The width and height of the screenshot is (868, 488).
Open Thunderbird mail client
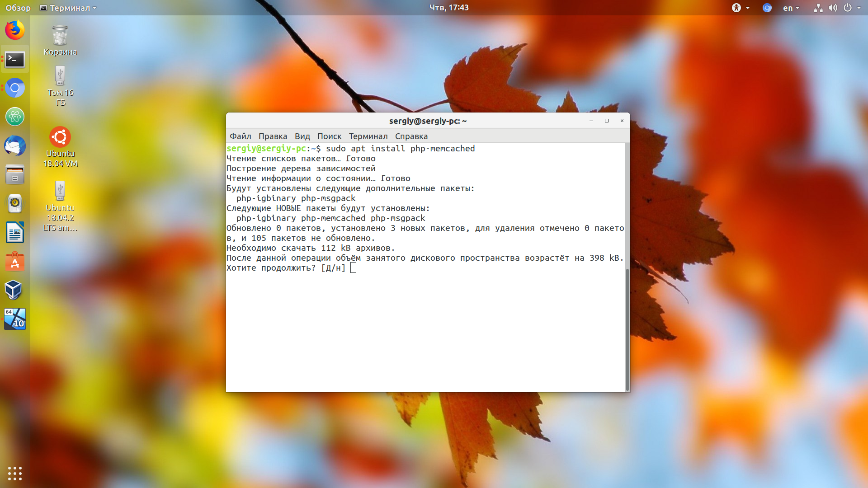pos(15,146)
